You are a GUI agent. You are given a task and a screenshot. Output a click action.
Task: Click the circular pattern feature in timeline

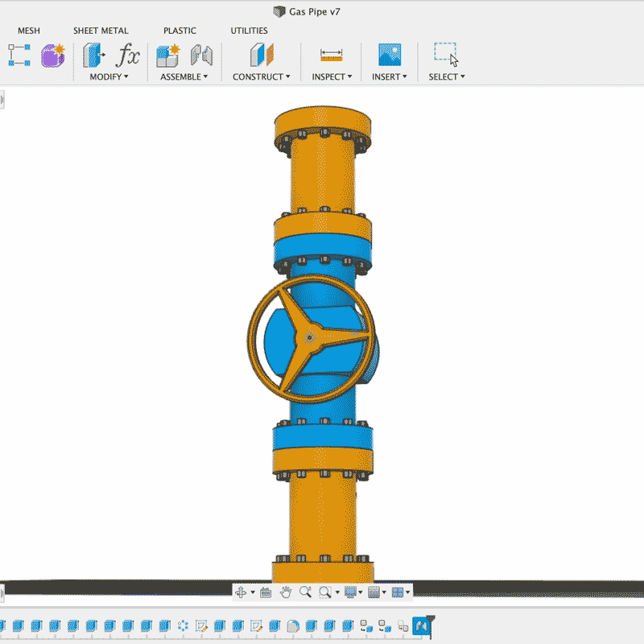click(183, 625)
